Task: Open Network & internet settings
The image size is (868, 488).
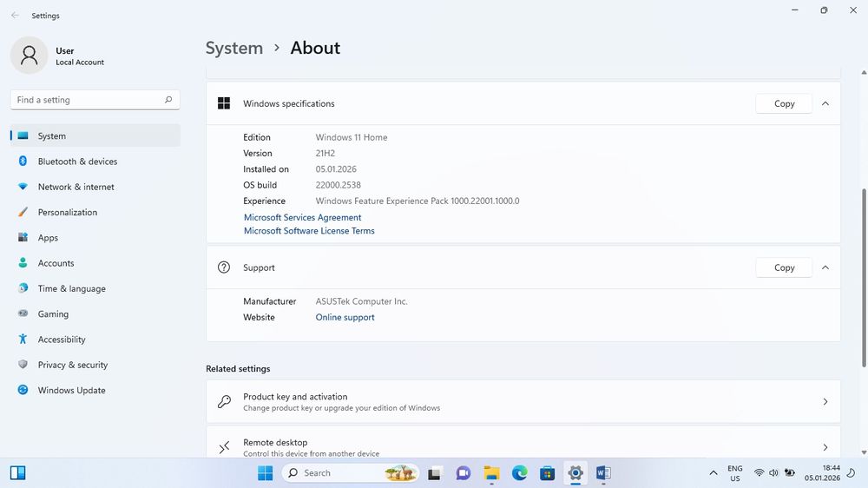Action: point(95,187)
